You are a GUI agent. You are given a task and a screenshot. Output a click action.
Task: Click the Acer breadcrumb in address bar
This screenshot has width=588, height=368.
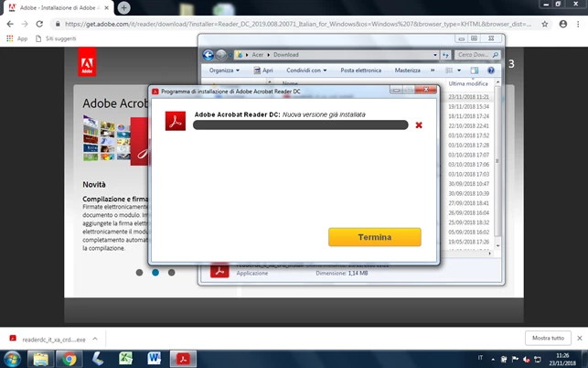(257, 55)
